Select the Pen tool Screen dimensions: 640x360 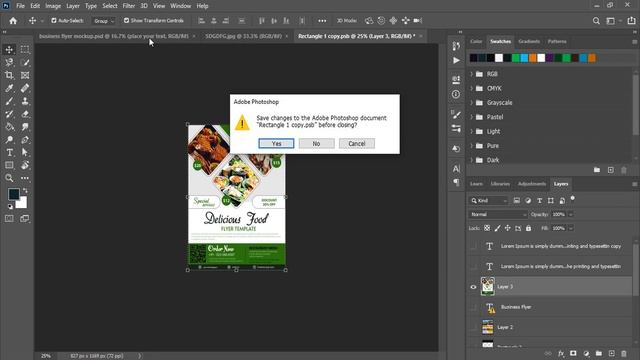coord(25,140)
